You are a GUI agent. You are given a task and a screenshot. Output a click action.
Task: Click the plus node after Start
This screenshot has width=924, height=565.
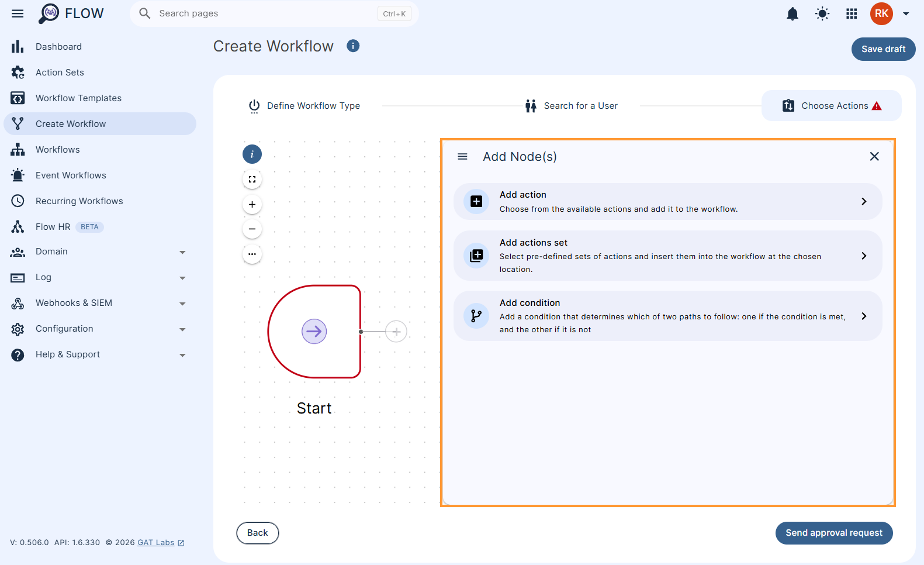click(396, 332)
